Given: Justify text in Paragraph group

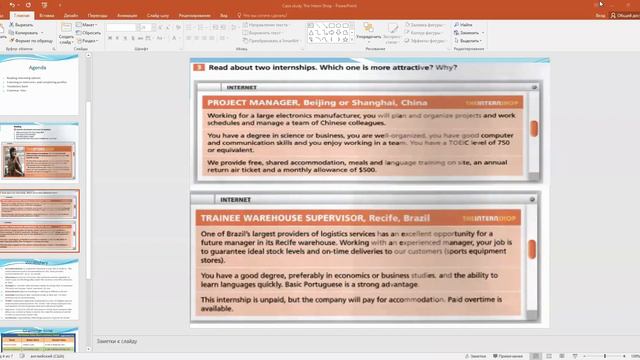Looking at the screenshot, I should (212, 38).
